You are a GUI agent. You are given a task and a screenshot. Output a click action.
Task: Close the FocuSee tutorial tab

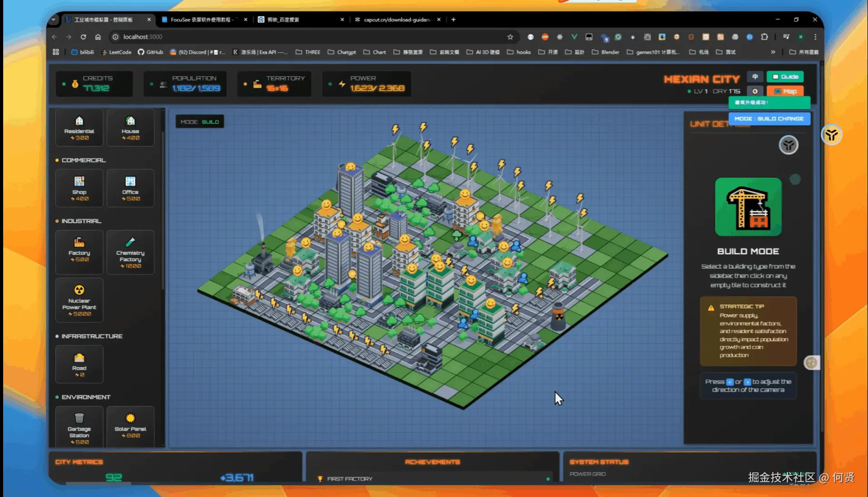(x=246, y=20)
